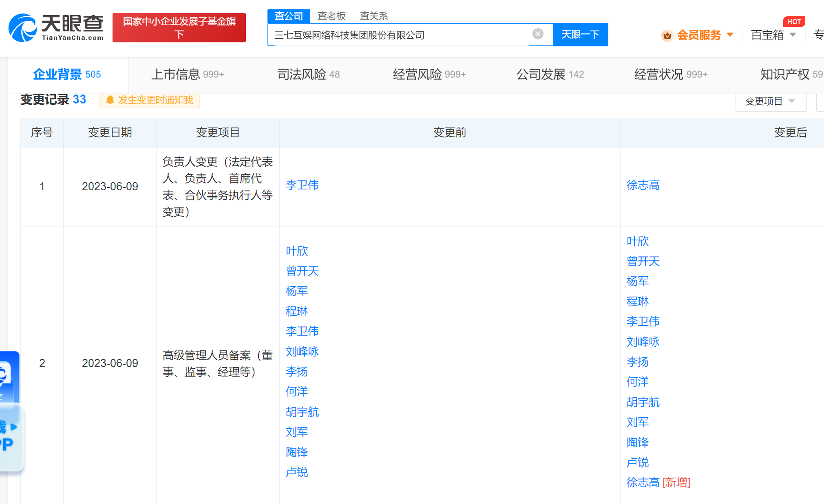Open 李卫伟 link in row 2 变更后
This screenshot has height=504, width=824.
[643, 321]
